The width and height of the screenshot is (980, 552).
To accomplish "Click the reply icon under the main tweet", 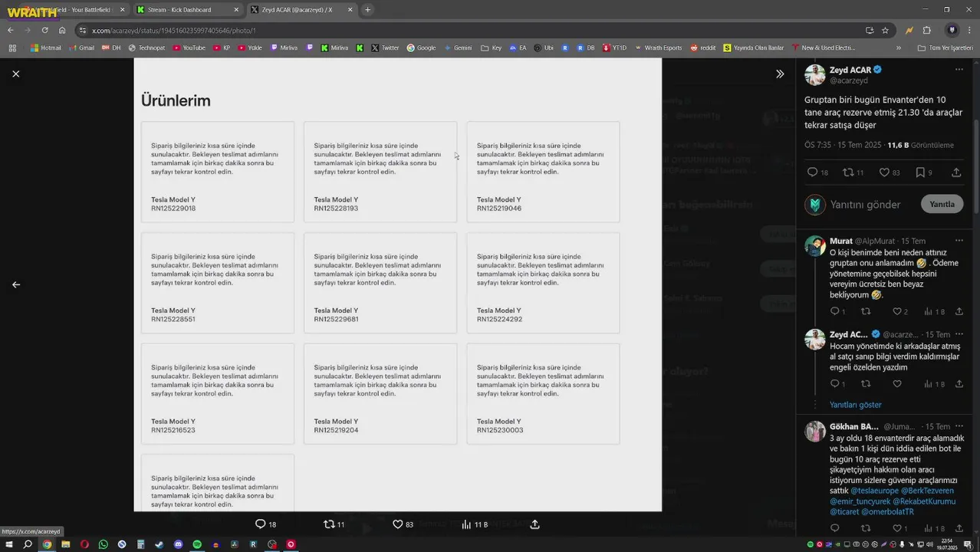I will 812,172.
